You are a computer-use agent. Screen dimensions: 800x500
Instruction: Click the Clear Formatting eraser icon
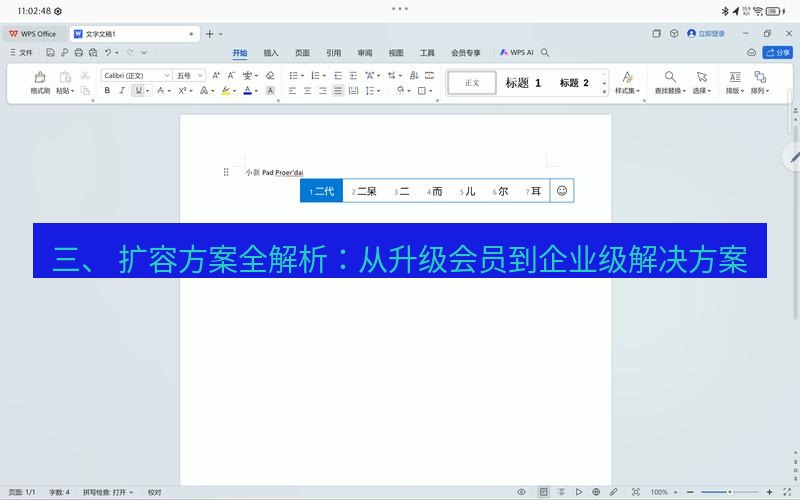click(x=270, y=76)
